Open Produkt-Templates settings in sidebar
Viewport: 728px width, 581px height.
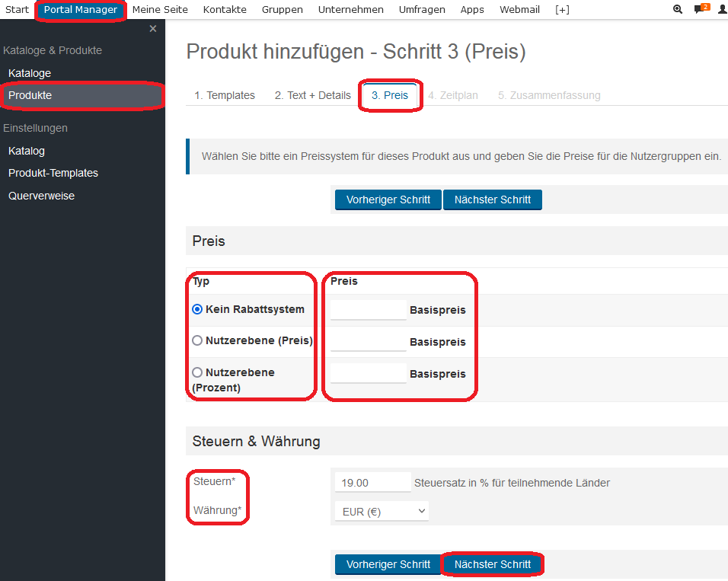tap(53, 173)
